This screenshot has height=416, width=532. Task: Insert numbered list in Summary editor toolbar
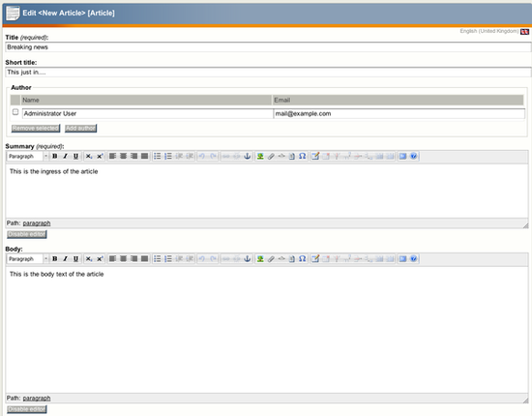click(168, 156)
